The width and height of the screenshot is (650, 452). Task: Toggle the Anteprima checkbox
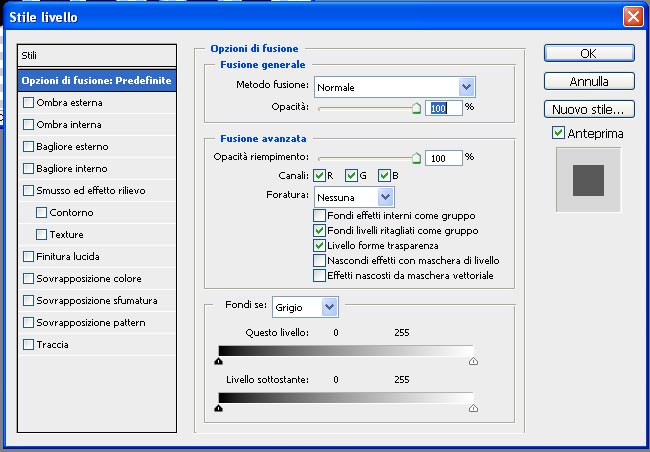pyautogui.click(x=558, y=133)
